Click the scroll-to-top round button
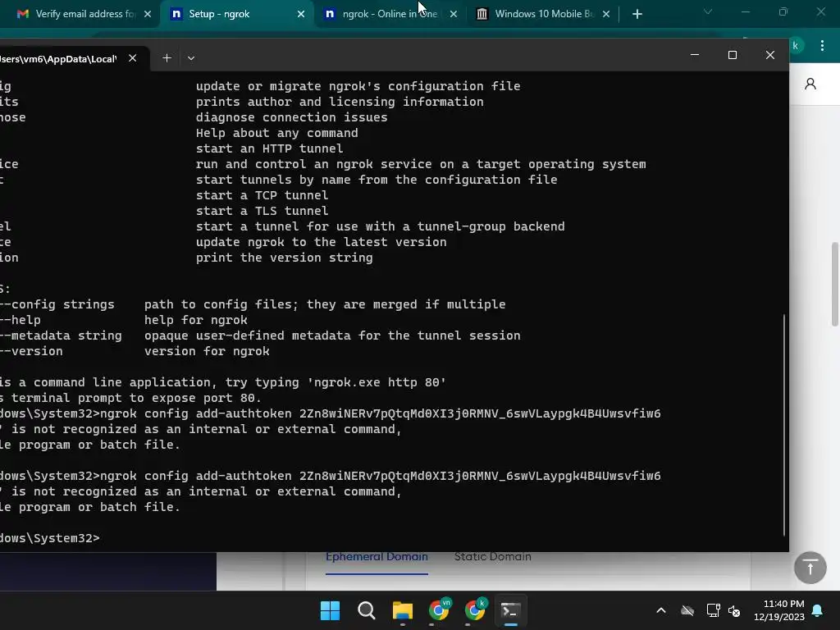Screen dimensions: 840x630 [810, 568]
